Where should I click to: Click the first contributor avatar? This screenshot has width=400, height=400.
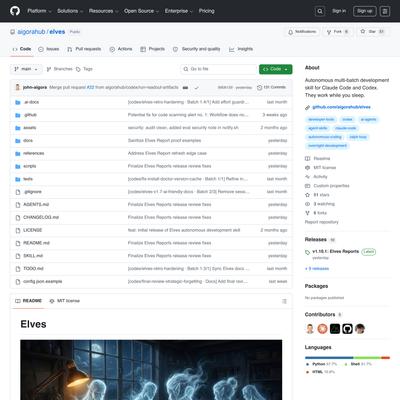[310, 329]
